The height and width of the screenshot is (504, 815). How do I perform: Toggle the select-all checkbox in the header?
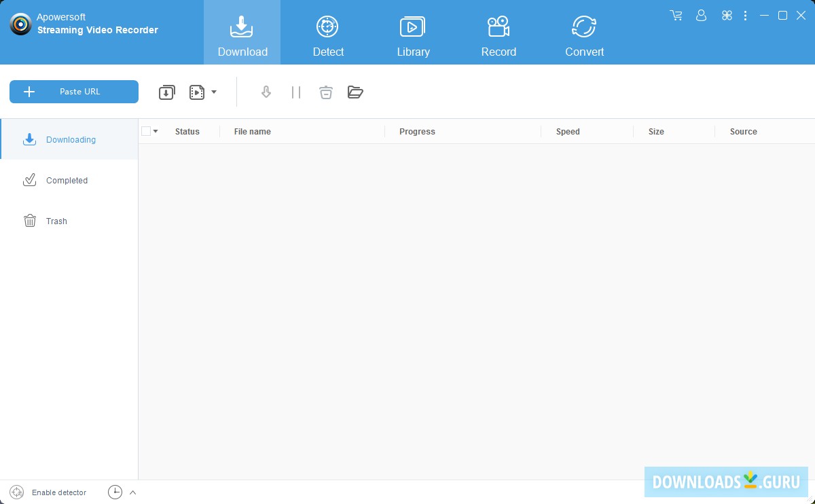145,130
